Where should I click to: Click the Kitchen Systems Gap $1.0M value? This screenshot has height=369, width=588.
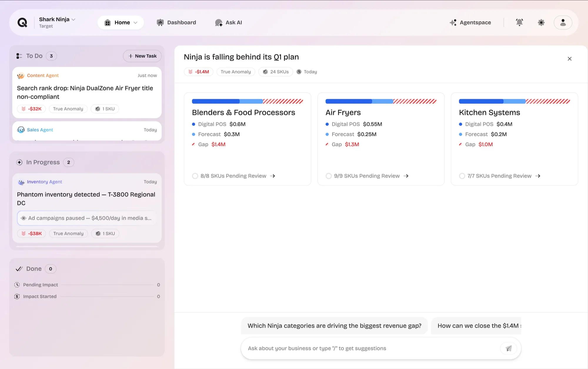486,144
